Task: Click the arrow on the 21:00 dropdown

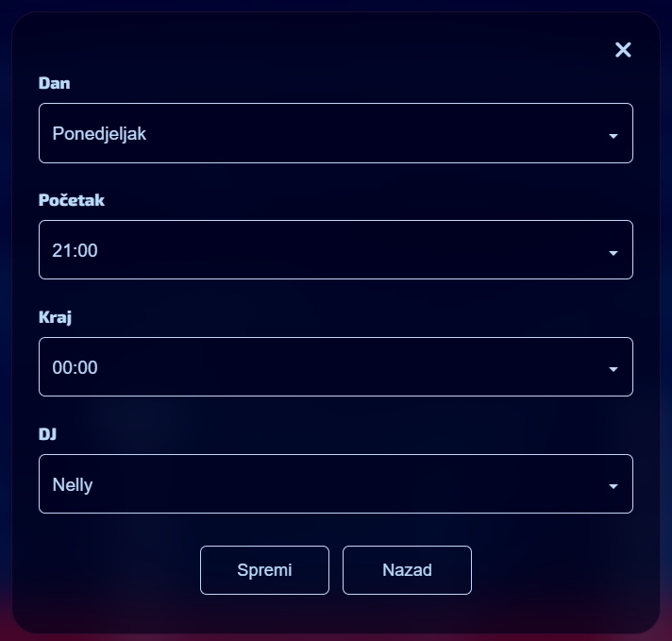Action: (613, 253)
